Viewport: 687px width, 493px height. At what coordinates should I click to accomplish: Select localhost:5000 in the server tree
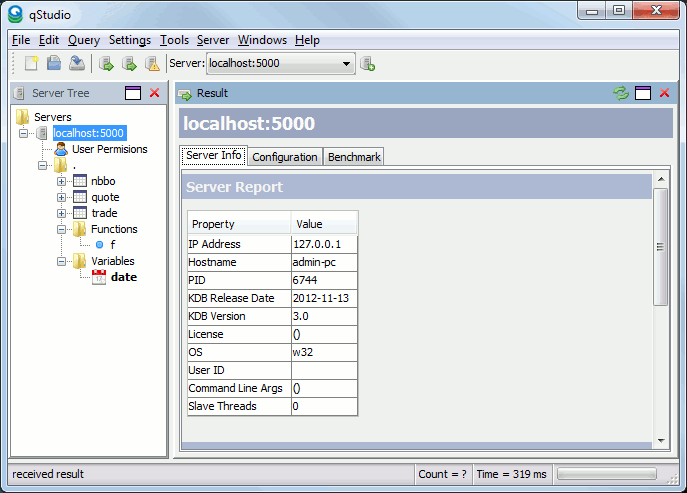point(89,133)
